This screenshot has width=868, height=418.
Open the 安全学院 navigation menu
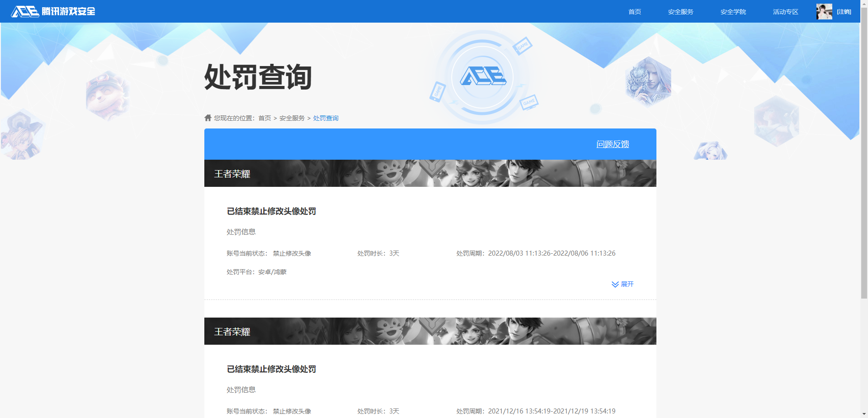coord(733,12)
